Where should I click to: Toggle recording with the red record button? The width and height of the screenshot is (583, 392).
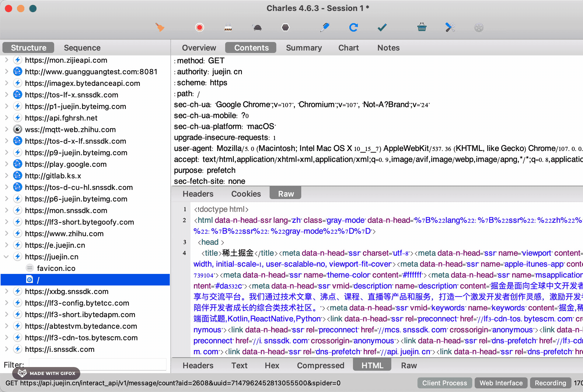point(200,27)
